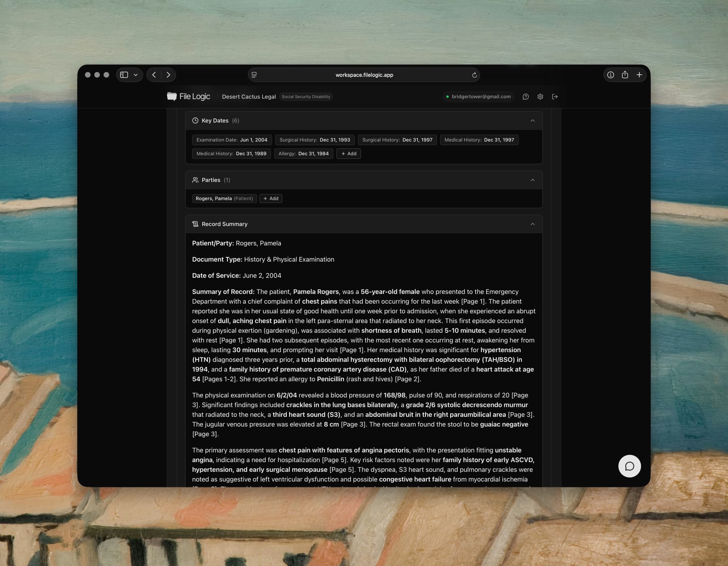Click the logout icon in header
Image resolution: width=728 pixels, height=566 pixels.
[x=554, y=97]
